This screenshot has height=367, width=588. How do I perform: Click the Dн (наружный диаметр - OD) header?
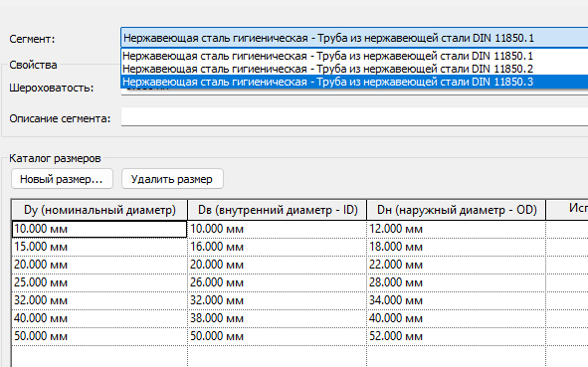coord(457,210)
